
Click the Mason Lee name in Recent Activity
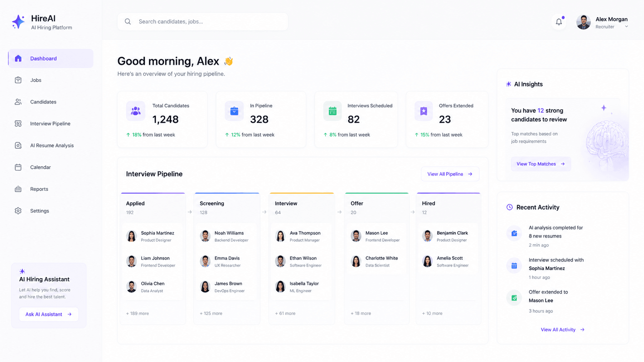(x=541, y=301)
